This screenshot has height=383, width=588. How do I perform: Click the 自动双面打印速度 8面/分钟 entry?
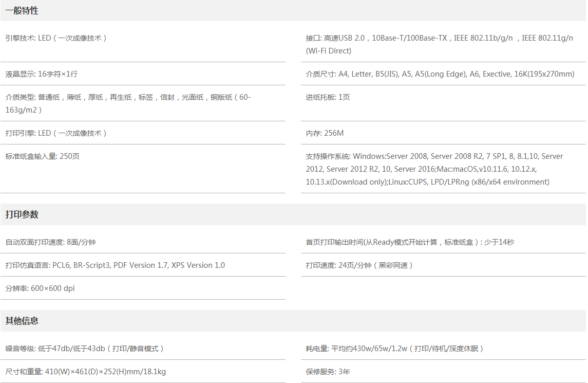coord(50,242)
